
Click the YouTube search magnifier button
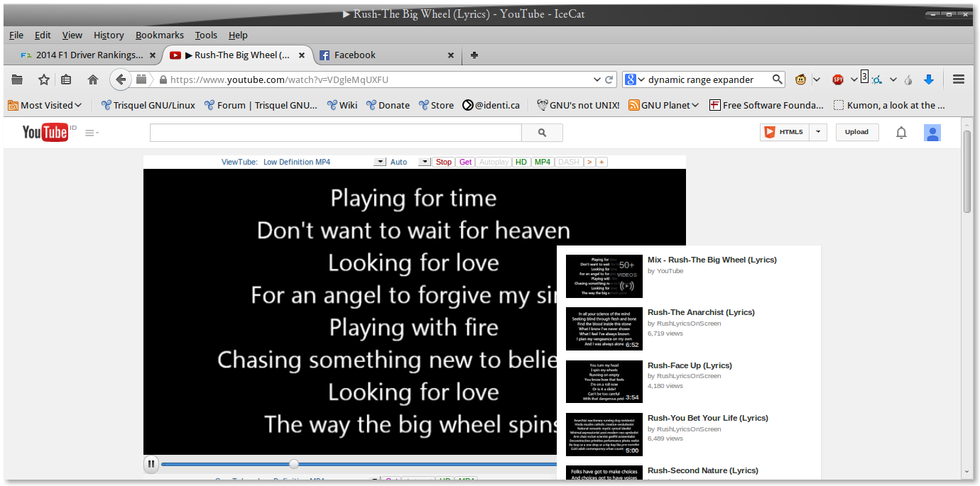tap(542, 133)
